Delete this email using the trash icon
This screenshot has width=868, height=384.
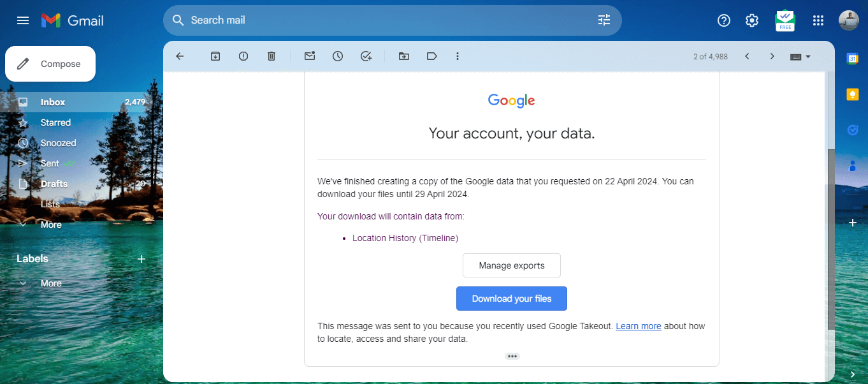pyautogui.click(x=271, y=56)
